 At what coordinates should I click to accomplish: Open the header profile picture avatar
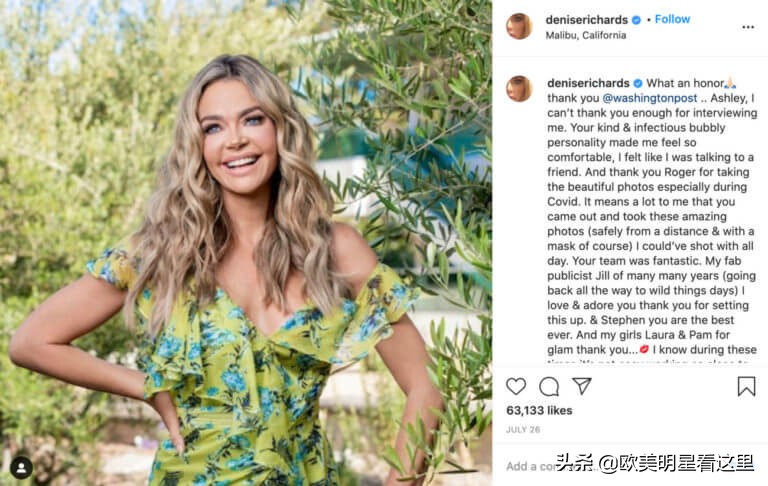pos(519,26)
